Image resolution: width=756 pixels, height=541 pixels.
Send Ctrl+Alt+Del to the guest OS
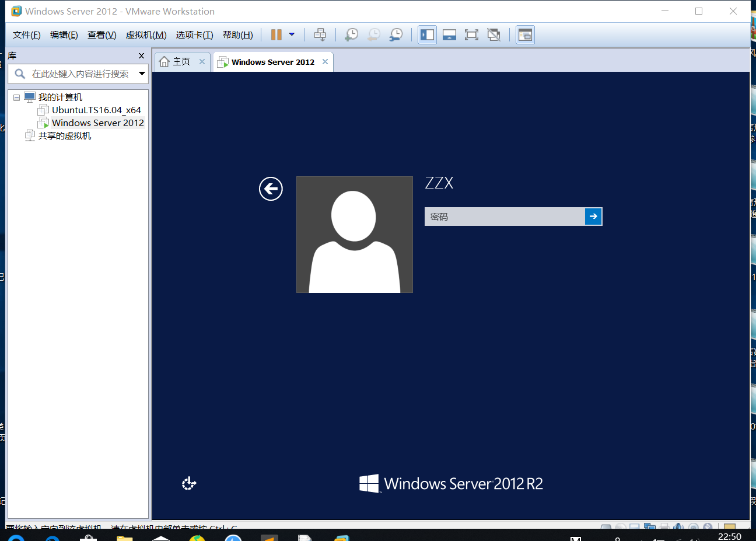tap(321, 35)
